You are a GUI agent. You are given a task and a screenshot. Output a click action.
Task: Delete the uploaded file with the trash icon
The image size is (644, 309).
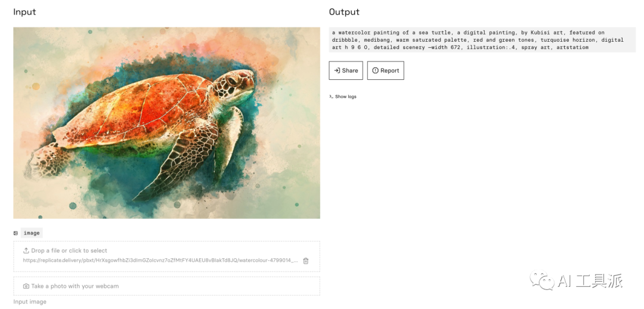click(306, 261)
